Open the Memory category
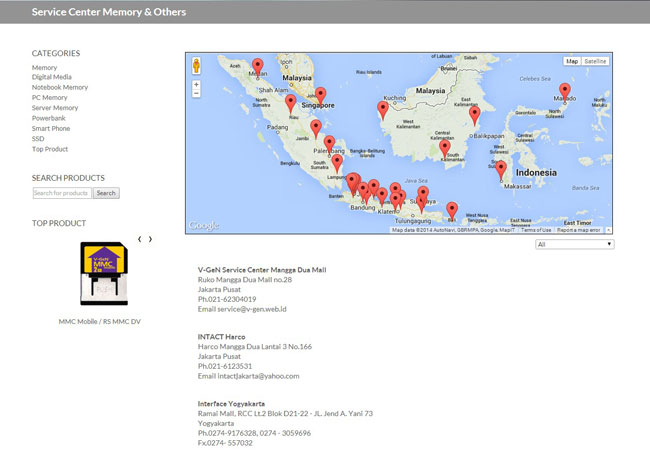The image size is (650, 465). [x=44, y=68]
